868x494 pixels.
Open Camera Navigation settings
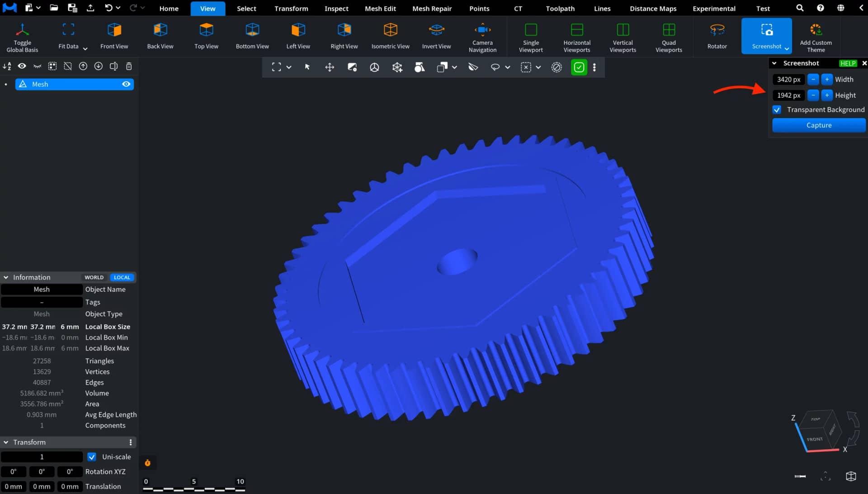click(482, 37)
